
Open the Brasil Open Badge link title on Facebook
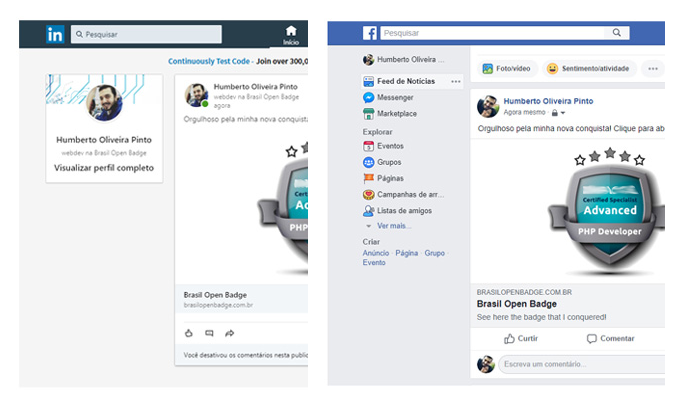pyautogui.click(x=517, y=304)
